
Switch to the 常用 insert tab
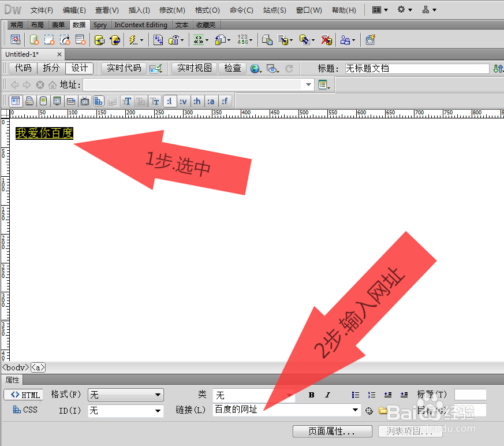tap(16, 25)
